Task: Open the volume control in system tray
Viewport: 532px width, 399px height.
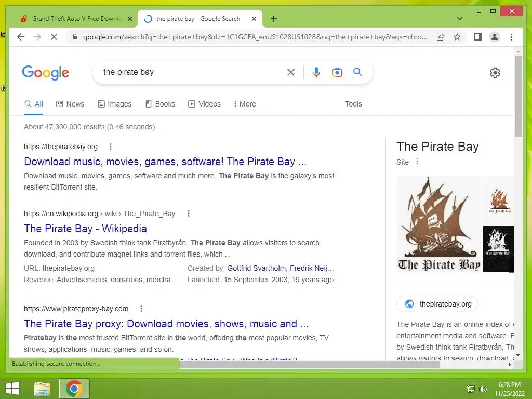Action: [483, 389]
